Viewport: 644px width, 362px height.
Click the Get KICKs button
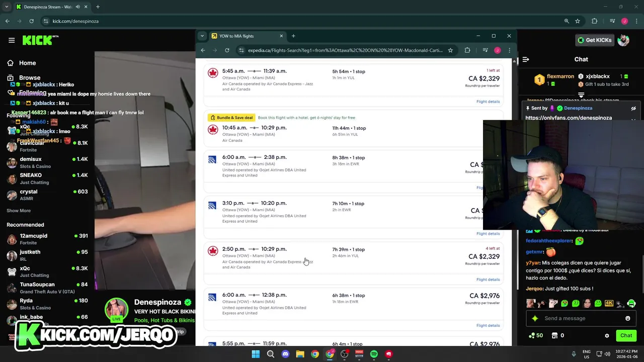pyautogui.click(x=594, y=40)
